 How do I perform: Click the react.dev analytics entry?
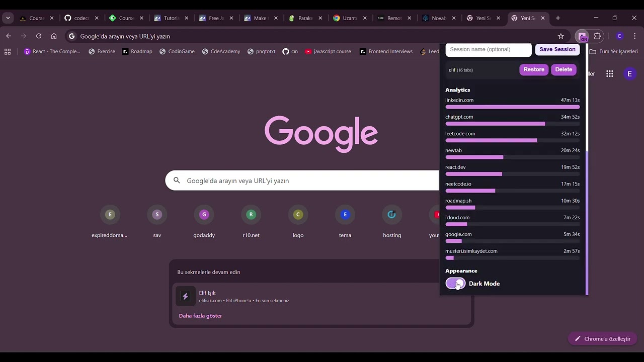point(512,170)
